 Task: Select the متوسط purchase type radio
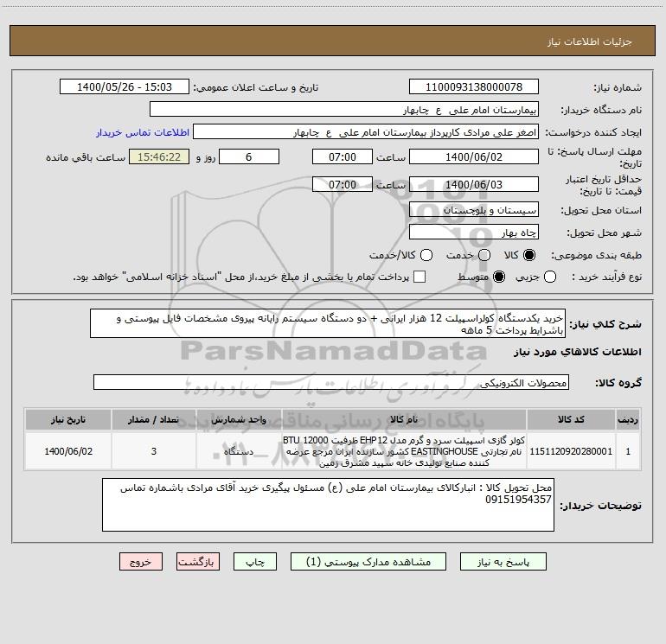click(x=499, y=277)
